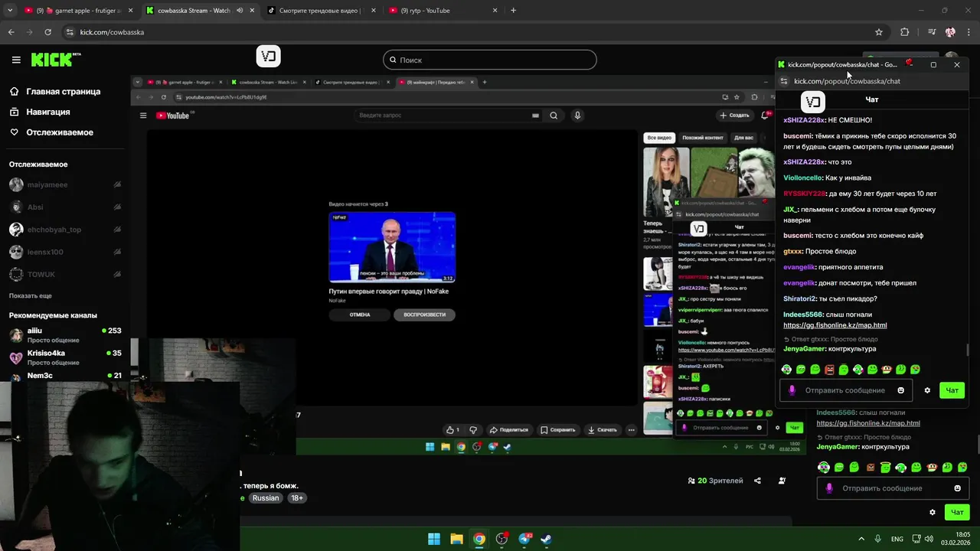Click username JenyaGamer in popout chat

click(x=804, y=349)
